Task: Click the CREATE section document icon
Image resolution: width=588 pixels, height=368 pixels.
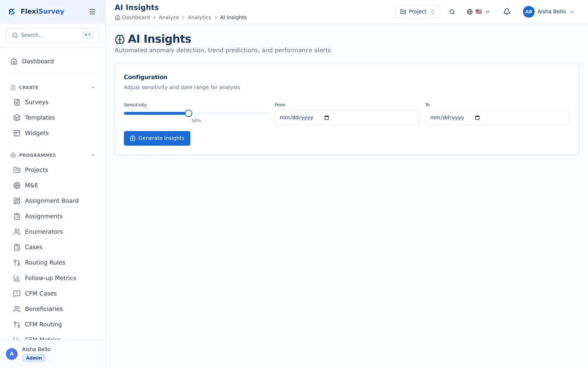Action: 13,88
